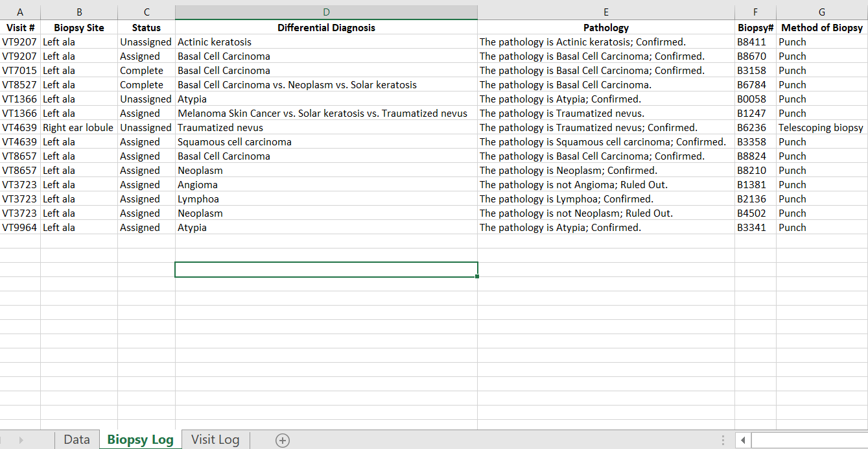Select column D header
Screen dimensions: 868x449
pyautogui.click(x=326, y=12)
